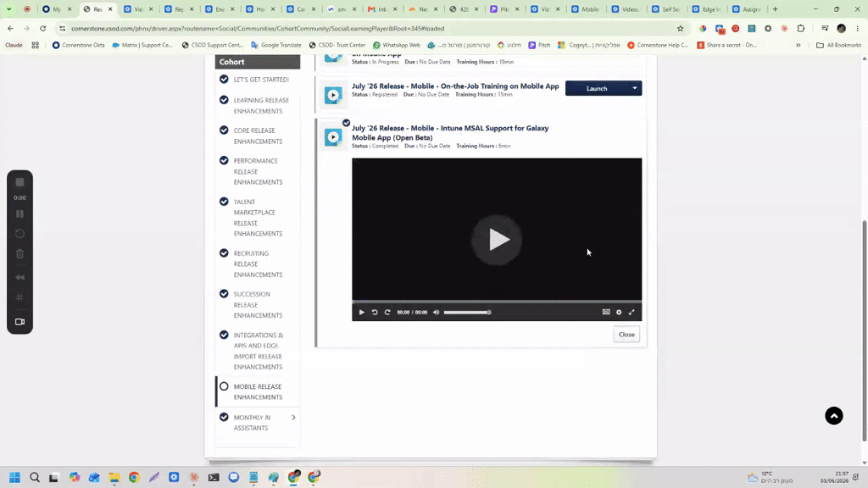Expand Monthly AI Assistants with the chevron
Viewport: 868px width, 488px height.
pos(293,417)
